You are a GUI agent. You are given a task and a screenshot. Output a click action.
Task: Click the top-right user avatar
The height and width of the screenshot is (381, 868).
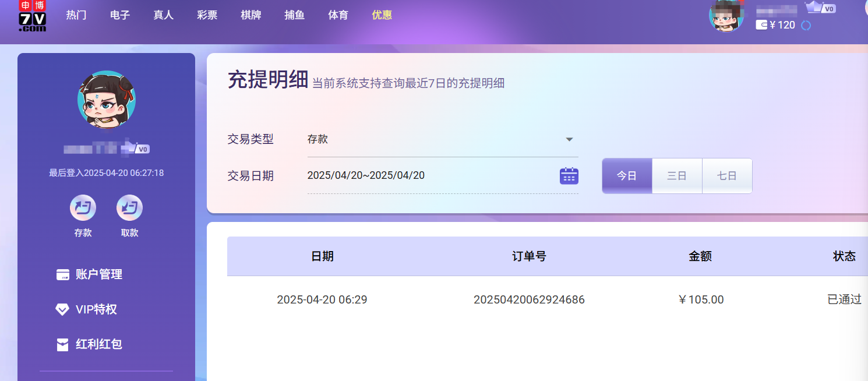coord(726,16)
